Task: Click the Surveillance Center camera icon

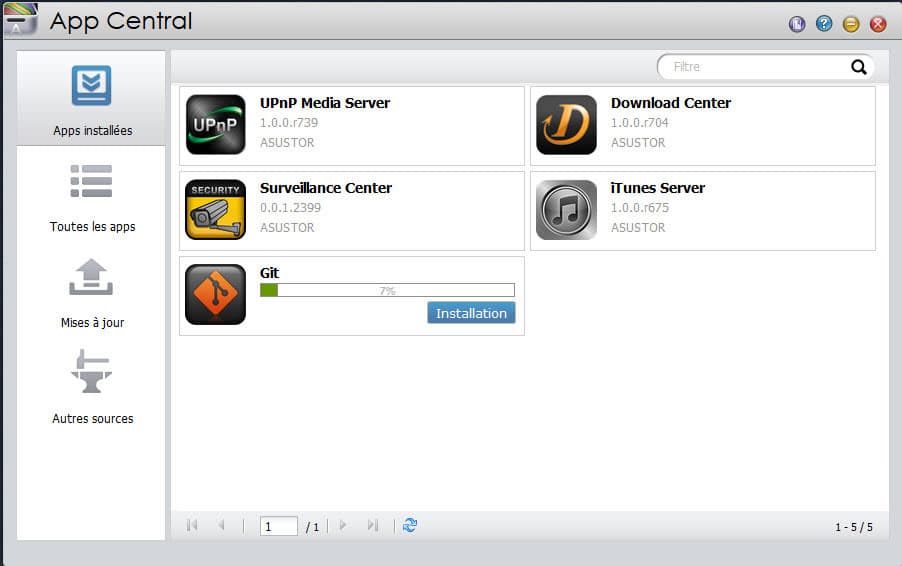Action: point(216,209)
